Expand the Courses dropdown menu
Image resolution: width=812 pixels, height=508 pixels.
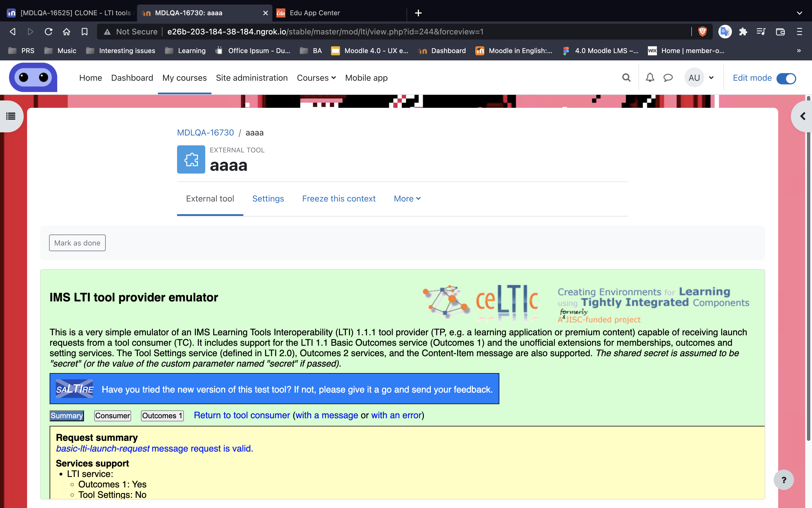click(316, 78)
